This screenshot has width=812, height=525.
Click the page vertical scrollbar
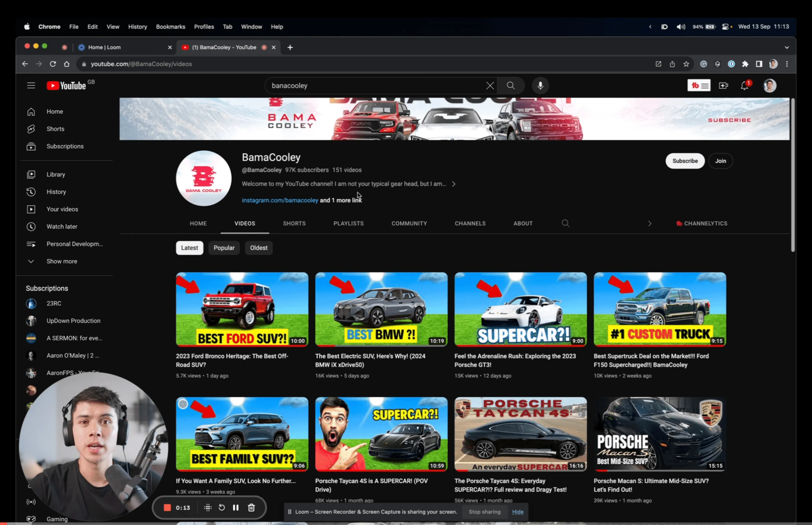pos(793,175)
